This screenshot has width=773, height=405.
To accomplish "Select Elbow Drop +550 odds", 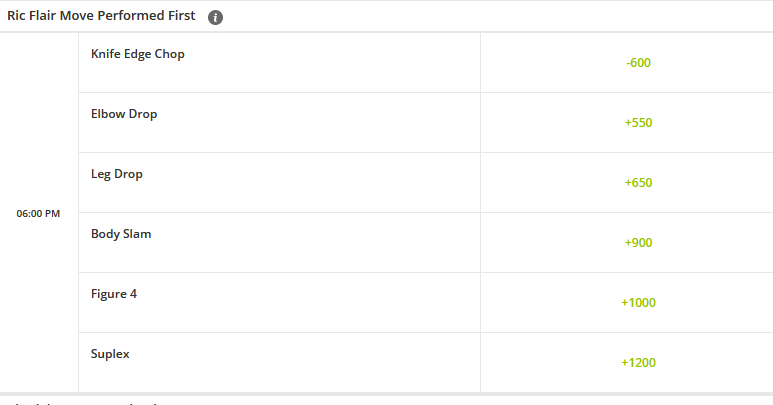I will pos(638,123).
